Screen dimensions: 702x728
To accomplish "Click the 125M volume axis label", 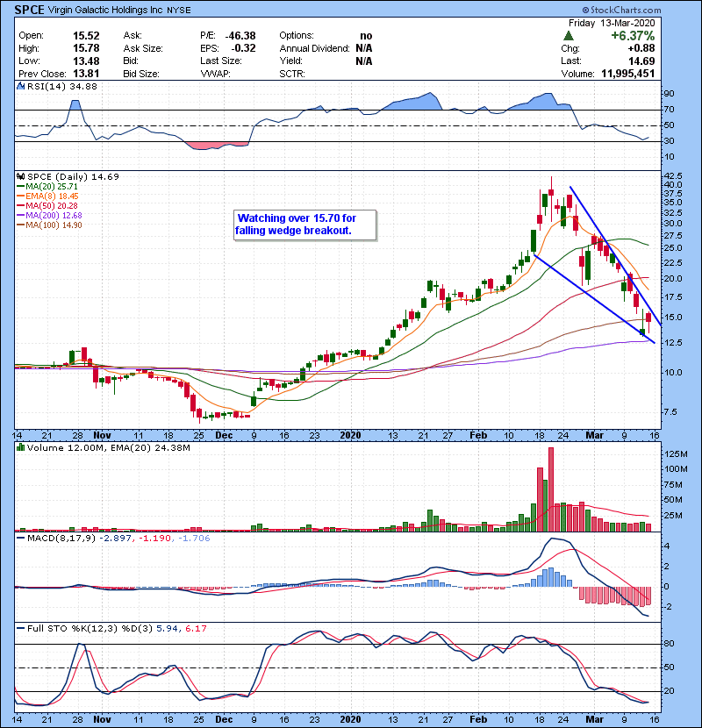I will 676,454.
